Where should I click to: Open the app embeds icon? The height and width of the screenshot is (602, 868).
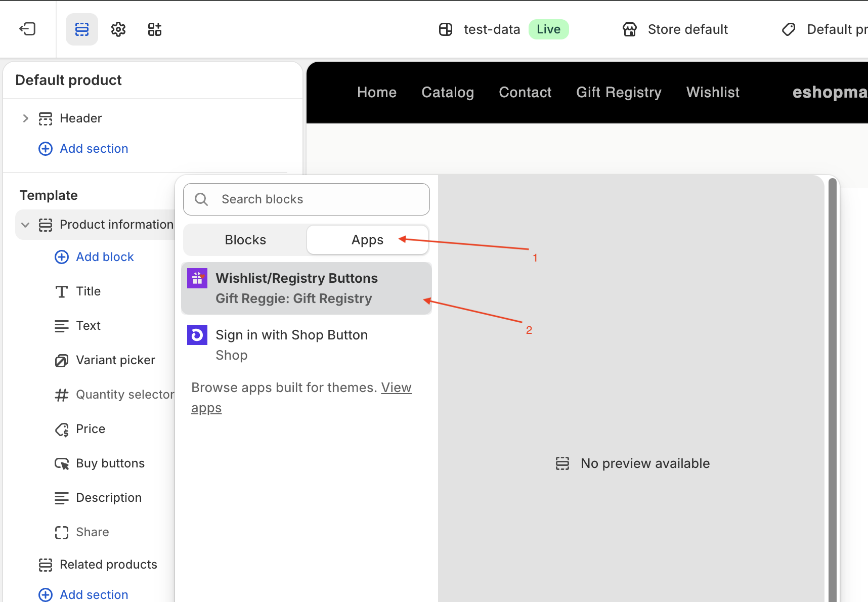pyautogui.click(x=155, y=29)
